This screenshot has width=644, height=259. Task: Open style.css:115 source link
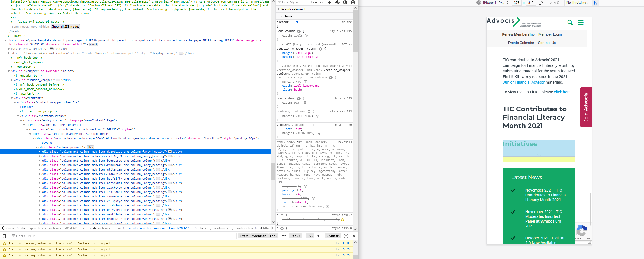tap(341, 31)
